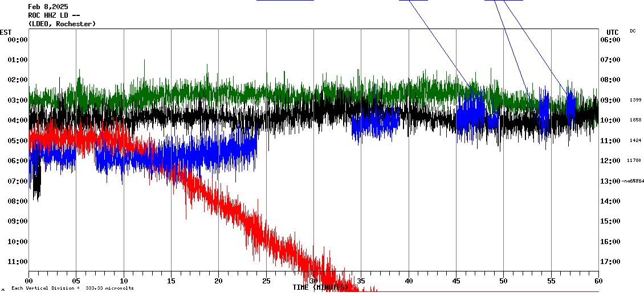644x296 pixels.
Task: Click the blue trace burst near 37 minutes
Action: [376, 124]
